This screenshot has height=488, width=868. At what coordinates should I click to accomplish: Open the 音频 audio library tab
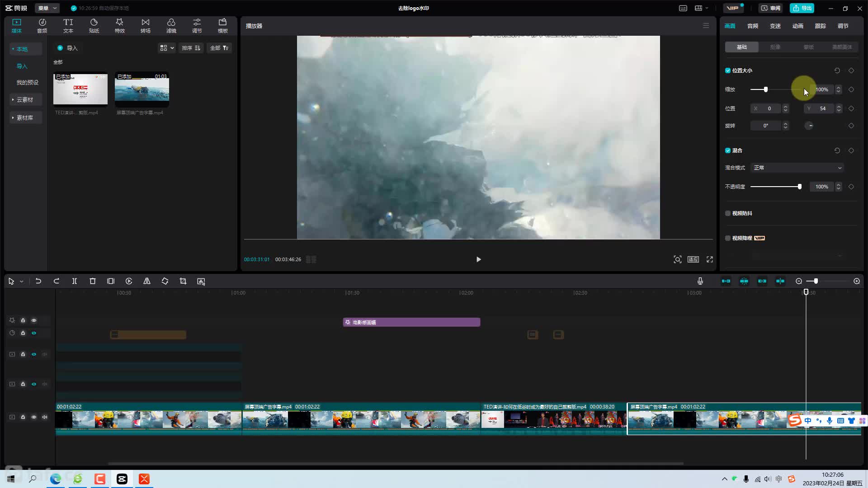tap(42, 26)
